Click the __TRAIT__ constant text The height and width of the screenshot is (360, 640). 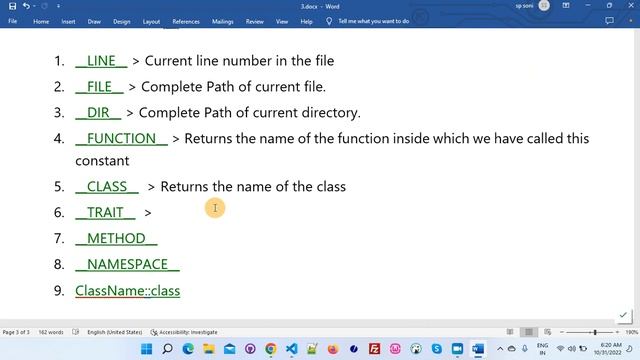105,212
